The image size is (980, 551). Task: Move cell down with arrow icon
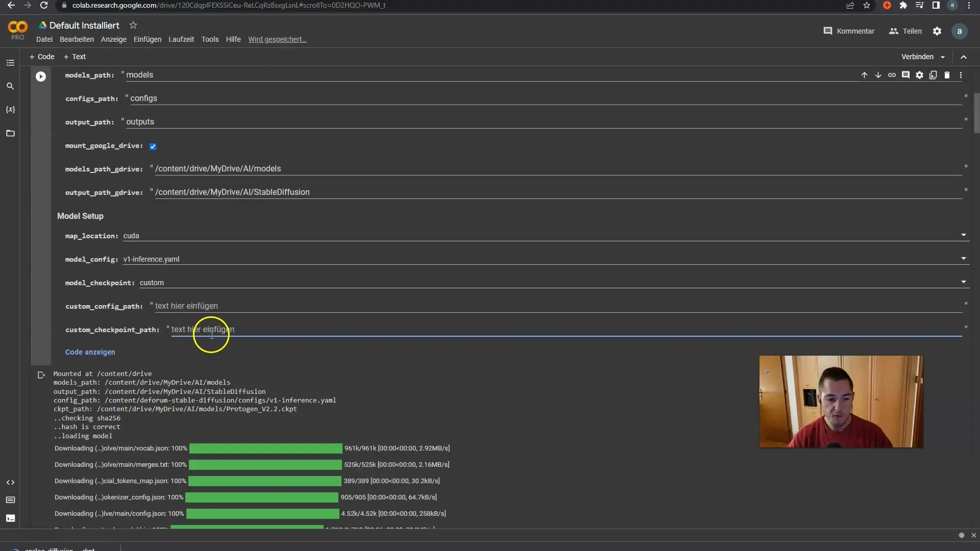(878, 75)
